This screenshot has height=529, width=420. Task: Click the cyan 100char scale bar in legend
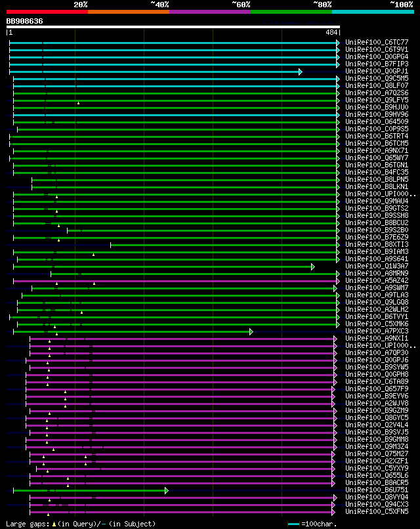[x=293, y=524]
